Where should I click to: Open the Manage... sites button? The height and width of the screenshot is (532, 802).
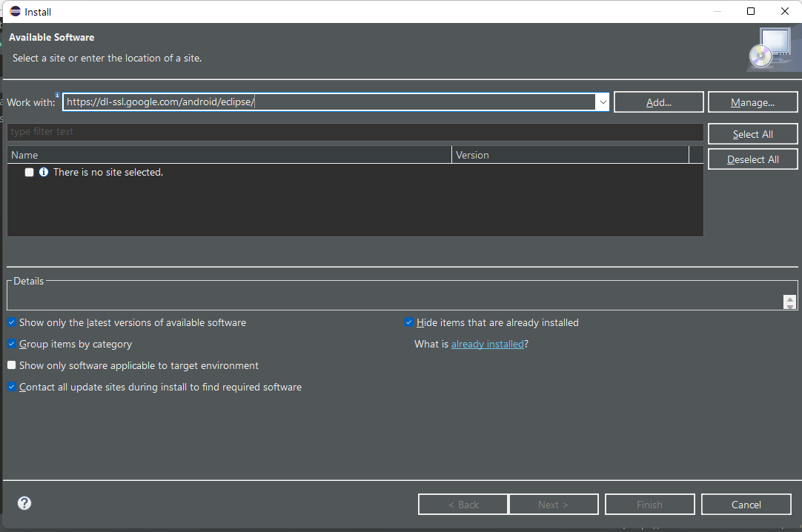click(752, 102)
